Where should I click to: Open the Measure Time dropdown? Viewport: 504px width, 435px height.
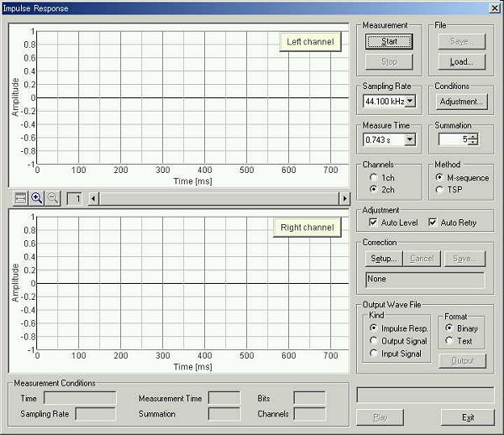coord(410,139)
